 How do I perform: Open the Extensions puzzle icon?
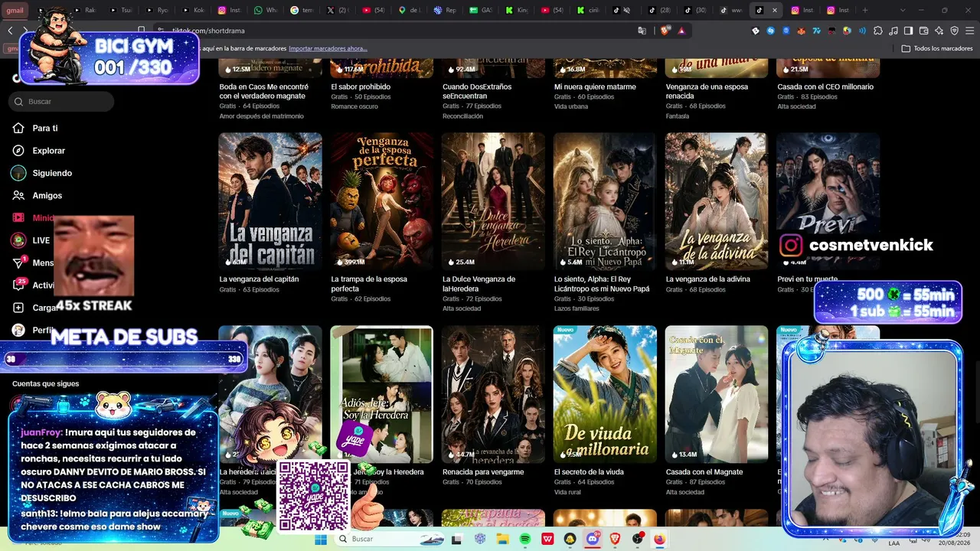[x=877, y=31]
